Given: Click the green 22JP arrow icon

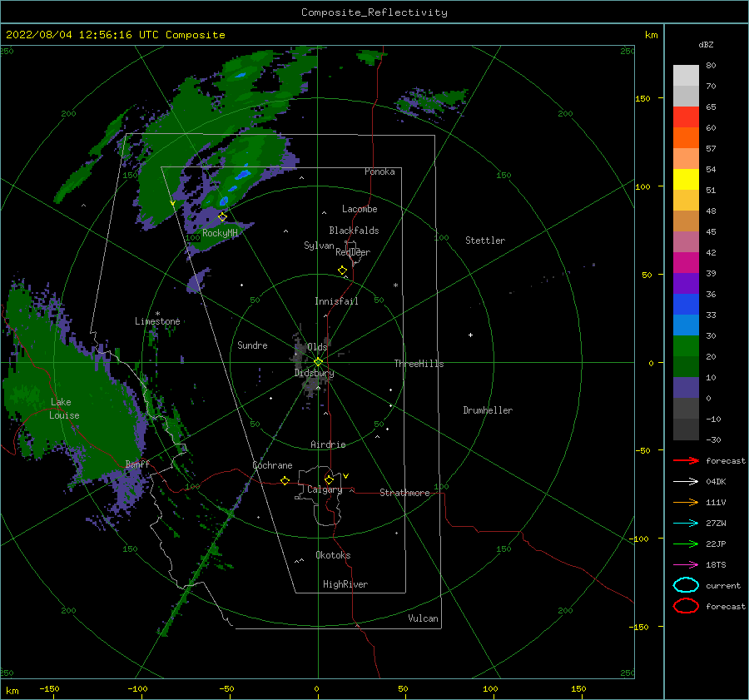Looking at the screenshot, I should 686,544.
